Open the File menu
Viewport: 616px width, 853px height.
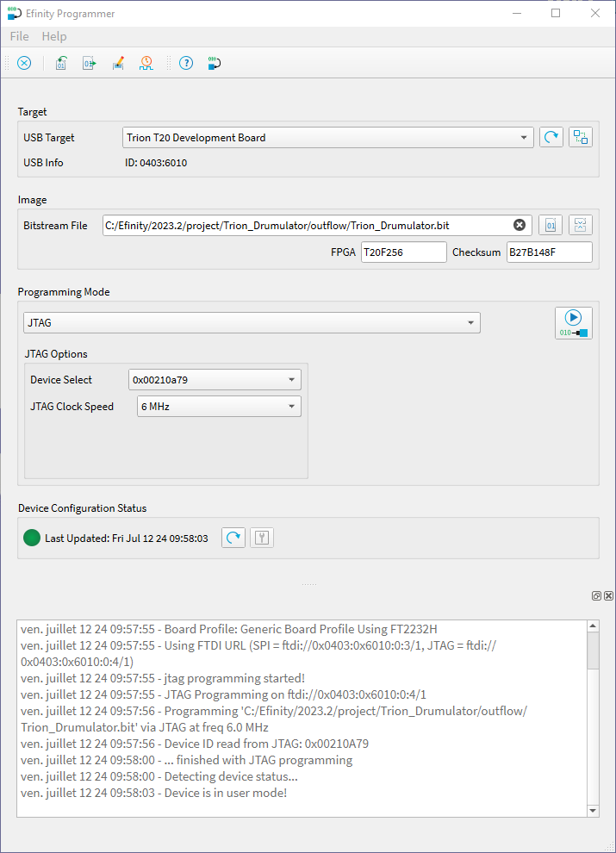[x=19, y=36]
